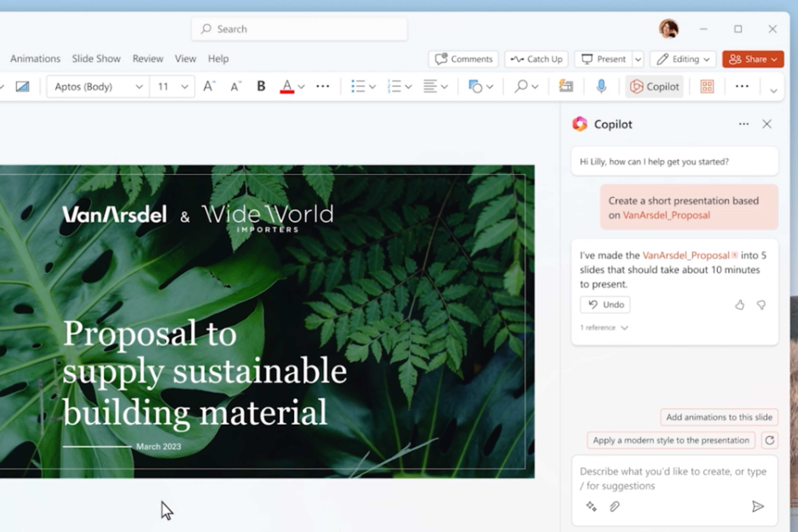
Task: Expand text alignment dropdown arrow
Action: (x=445, y=87)
